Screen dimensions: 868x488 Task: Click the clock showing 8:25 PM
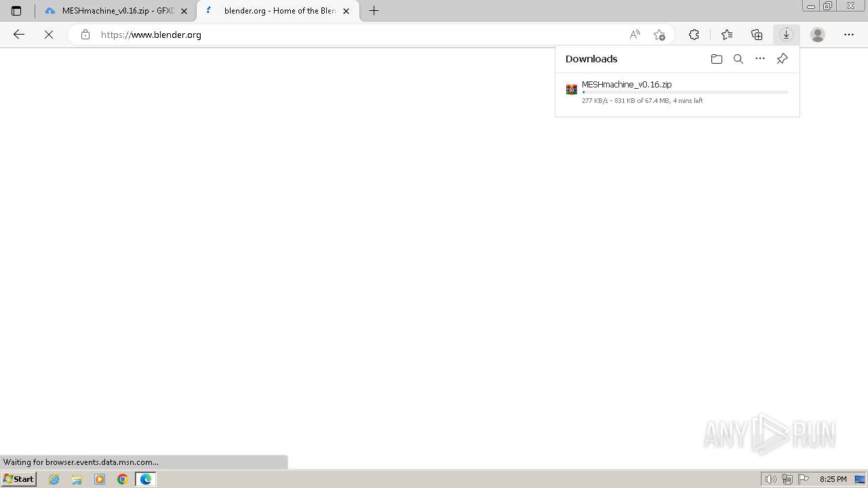click(833, 479)
